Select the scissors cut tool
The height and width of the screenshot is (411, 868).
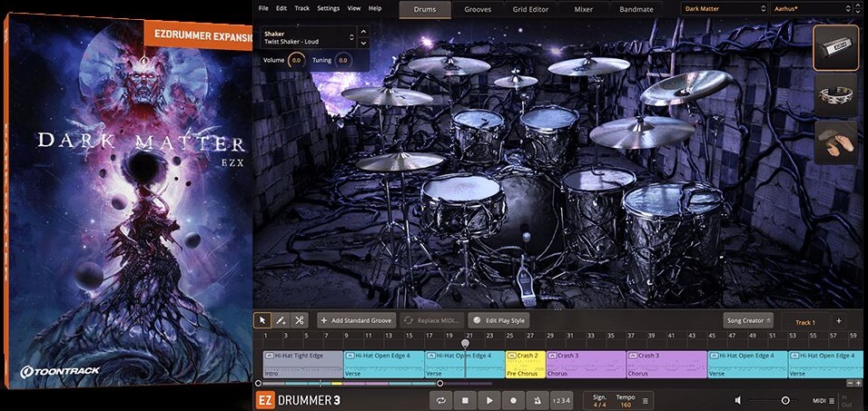tap(300, 320)
